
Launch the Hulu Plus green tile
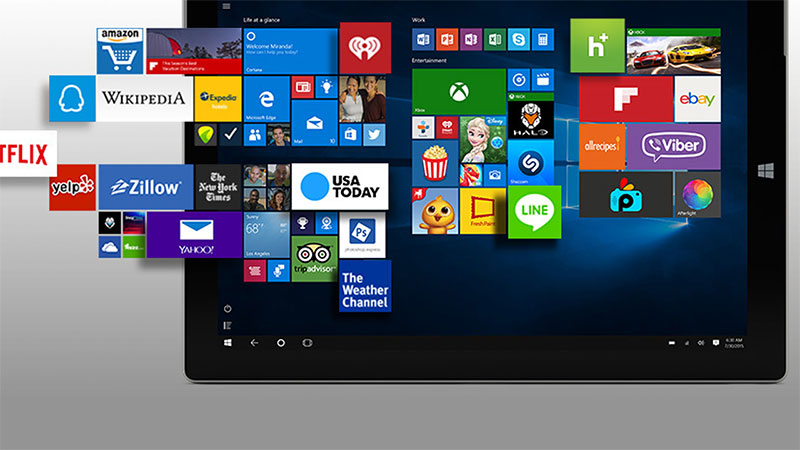(x=597, y=45)
